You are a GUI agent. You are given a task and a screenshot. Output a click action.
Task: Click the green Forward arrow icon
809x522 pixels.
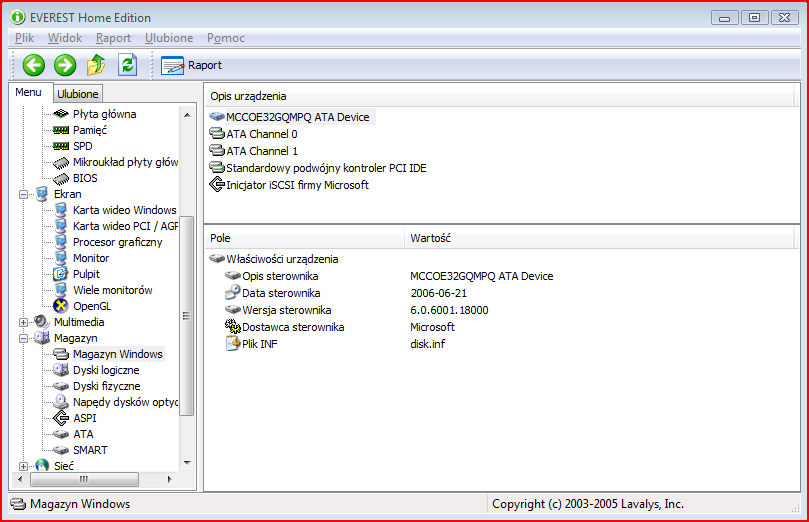[65, 66]
